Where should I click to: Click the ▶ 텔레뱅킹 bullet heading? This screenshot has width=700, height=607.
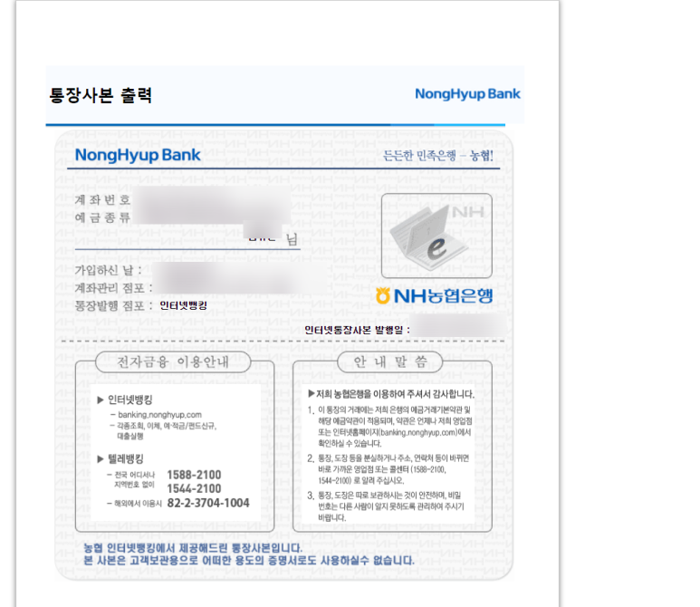coord(120,458)
